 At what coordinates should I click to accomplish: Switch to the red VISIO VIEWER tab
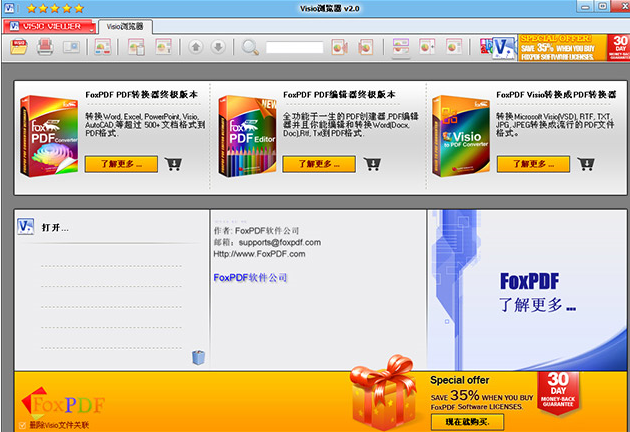[x=47, y=27]
